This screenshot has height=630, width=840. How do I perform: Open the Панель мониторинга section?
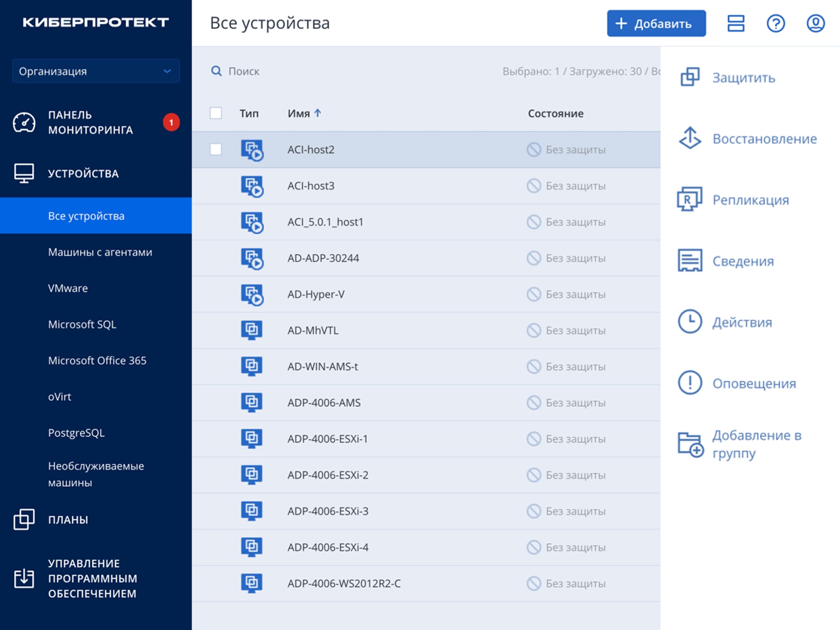coord(90,122)
